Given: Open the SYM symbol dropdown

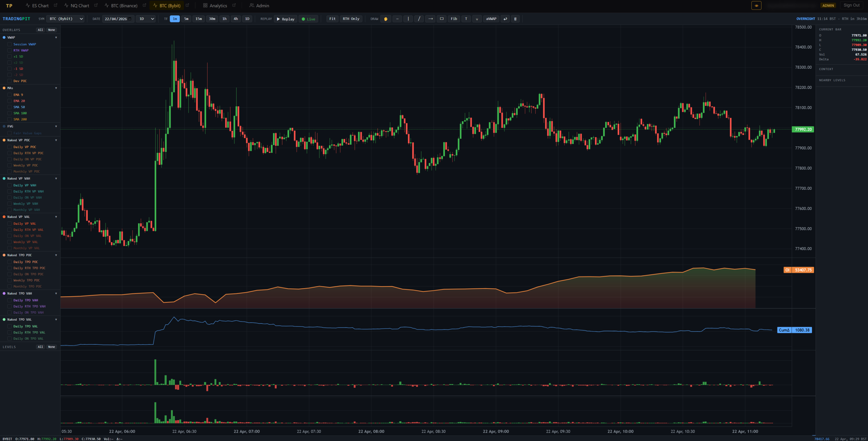Looking at the screenshot, I should [x=66, y=19].
